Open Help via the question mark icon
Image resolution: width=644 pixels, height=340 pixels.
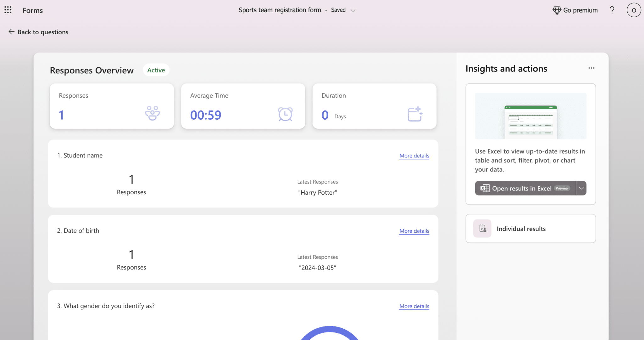click(612, 10)
